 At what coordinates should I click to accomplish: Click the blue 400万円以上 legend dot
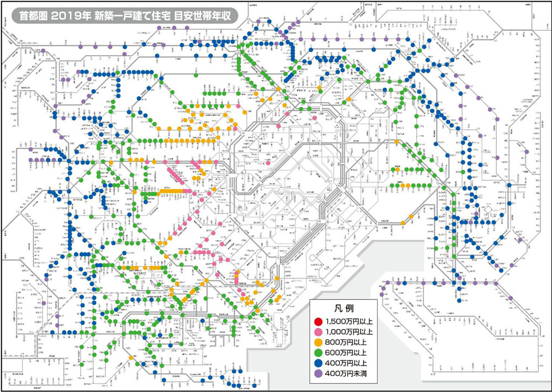pos(317,364)
